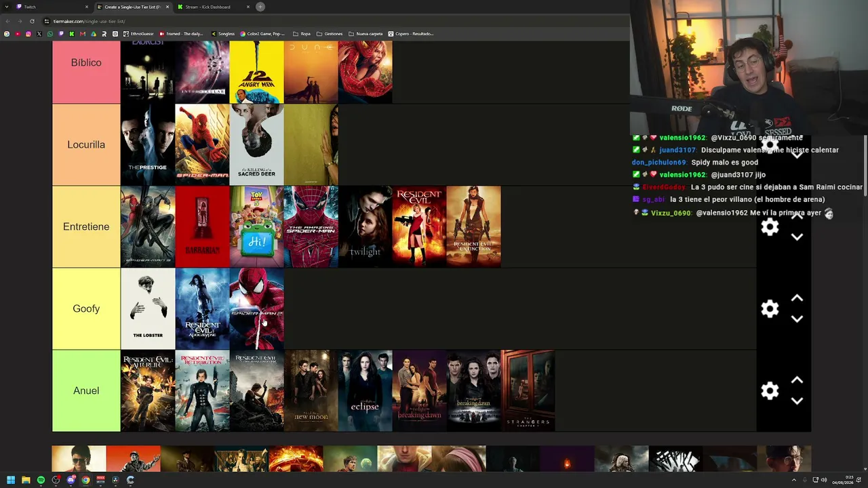The width and height of the screenshot is (868, 488).
Task: Go back in browser history
Action: [x=7, y=21]
